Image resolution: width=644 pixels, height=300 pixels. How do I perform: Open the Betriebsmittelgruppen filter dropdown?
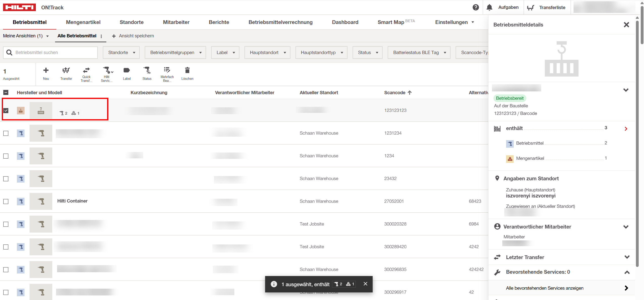click(x=176, y=53)
